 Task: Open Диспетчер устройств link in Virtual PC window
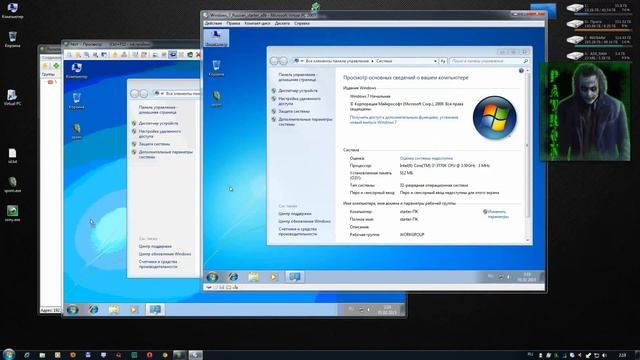[298, 91]
